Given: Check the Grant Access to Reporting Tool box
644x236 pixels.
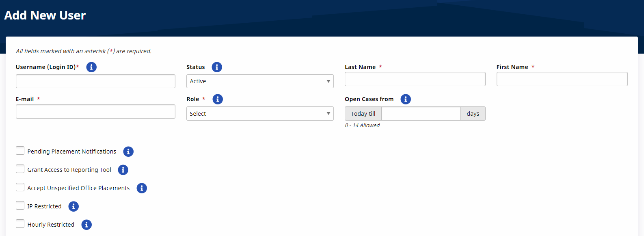Looking at the screenshot, I should click(20, 169).
